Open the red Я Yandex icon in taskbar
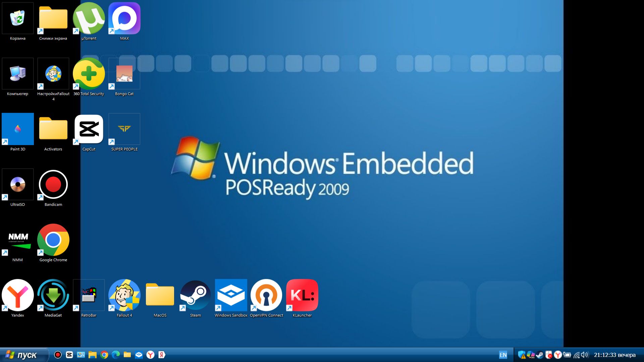644x362 pixels. click(x=162, y=355)
